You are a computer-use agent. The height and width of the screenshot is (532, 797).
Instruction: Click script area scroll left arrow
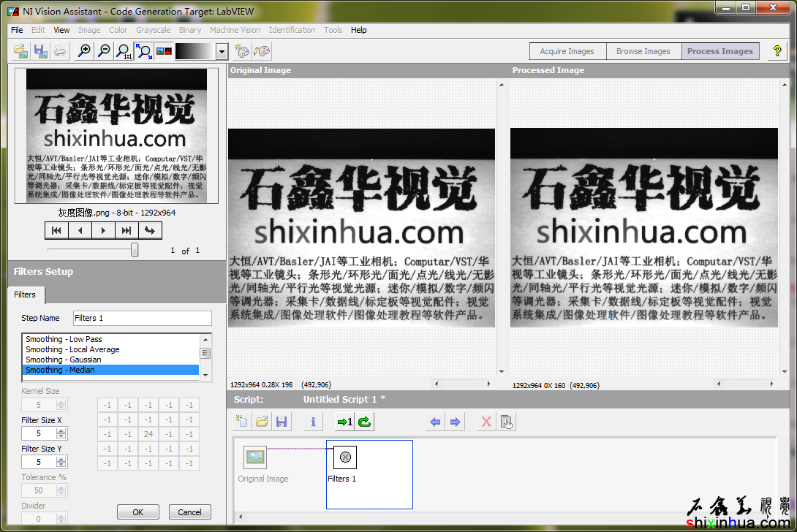241,517
